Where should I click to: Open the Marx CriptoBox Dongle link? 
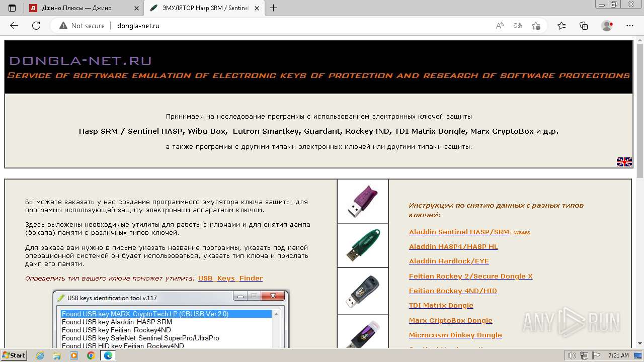tap(450, 321)
